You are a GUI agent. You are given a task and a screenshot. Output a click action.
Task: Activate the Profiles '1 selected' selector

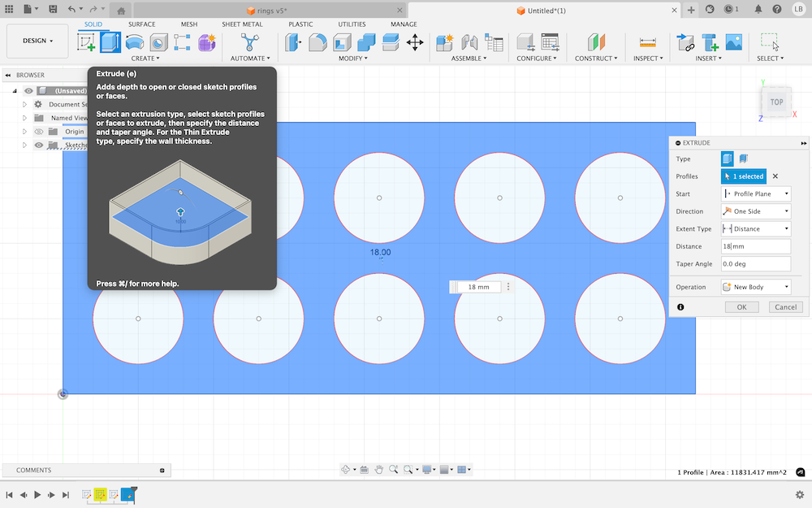click(744, 176)
